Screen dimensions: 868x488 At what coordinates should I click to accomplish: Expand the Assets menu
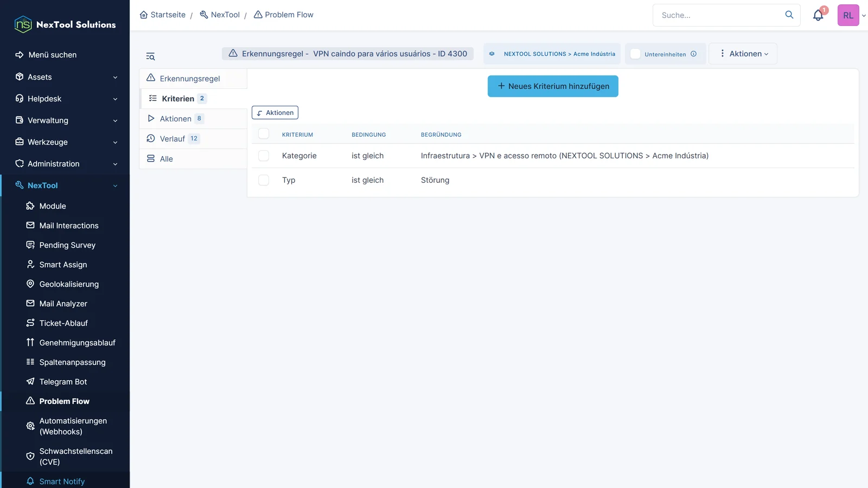65,77
